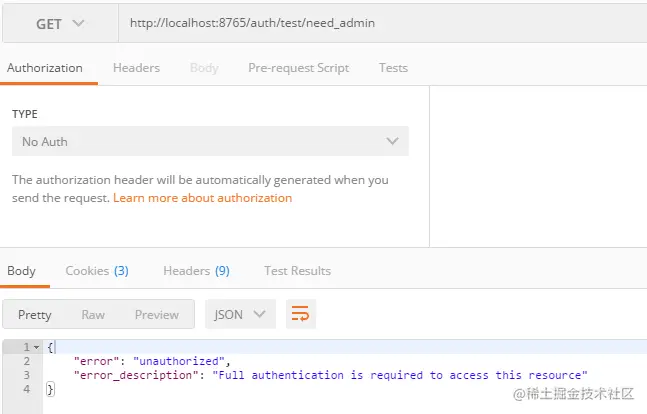Open the GET method dropdown
Screen dimensions: 647x414
click(x=60, y=24)
